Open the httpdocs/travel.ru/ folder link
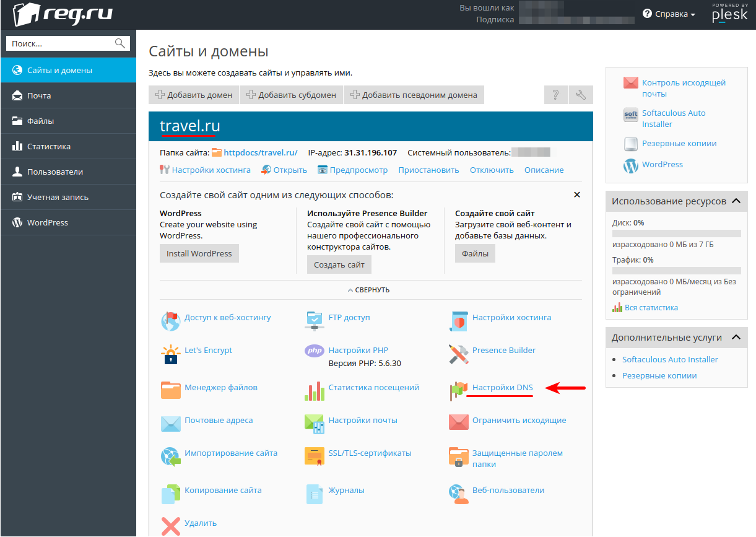 click(261, 152)
